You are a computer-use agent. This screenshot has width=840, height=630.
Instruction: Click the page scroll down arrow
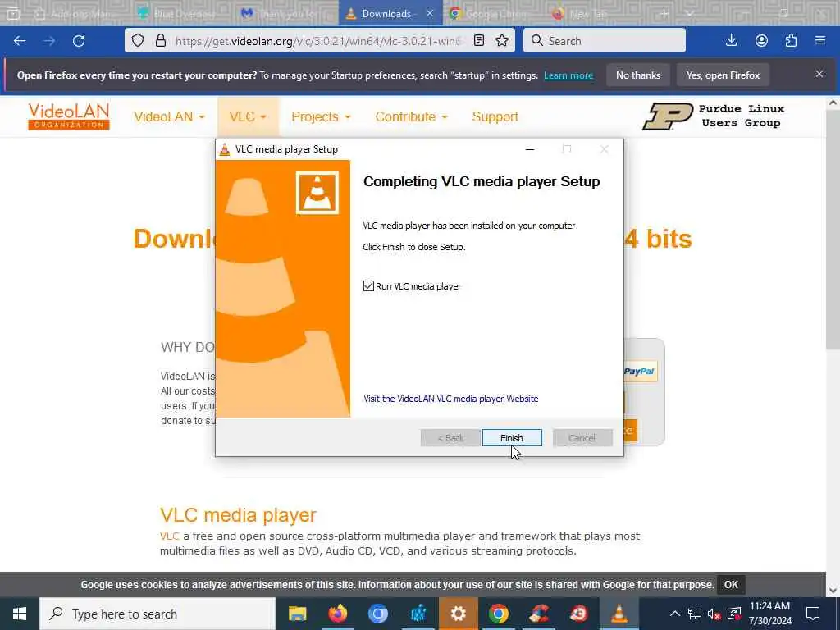[833, 591]
